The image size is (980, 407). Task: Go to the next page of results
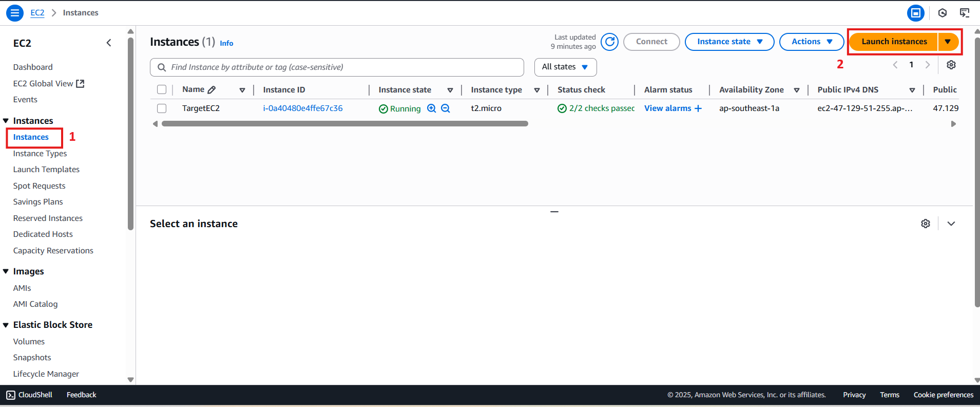point(928,65)
